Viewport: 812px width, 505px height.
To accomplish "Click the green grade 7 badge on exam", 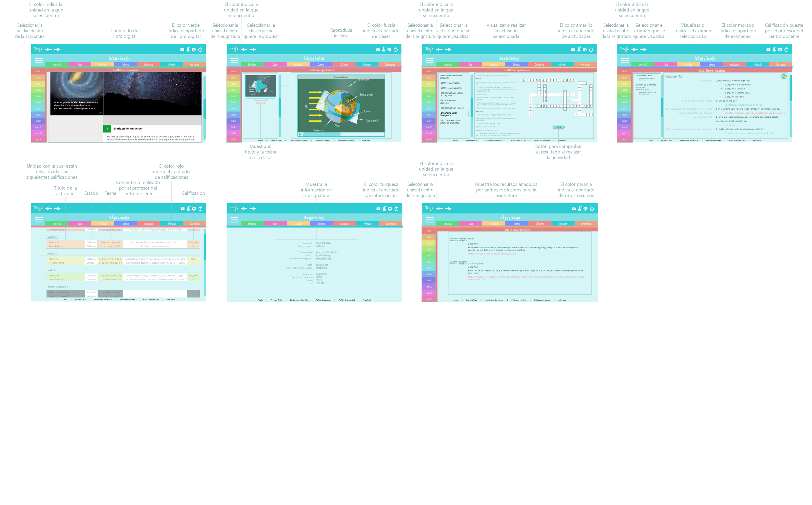I will (x=784, y=76).
